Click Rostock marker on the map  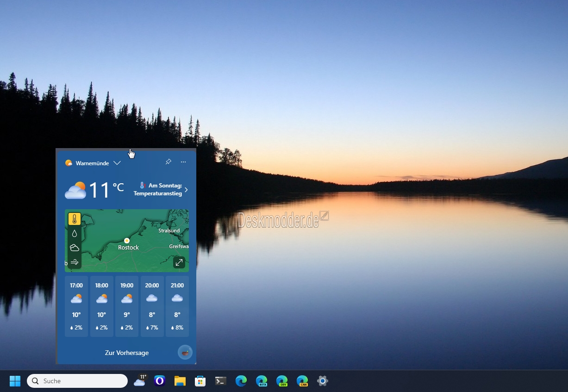pyautogui.click(x=127, y=241)
